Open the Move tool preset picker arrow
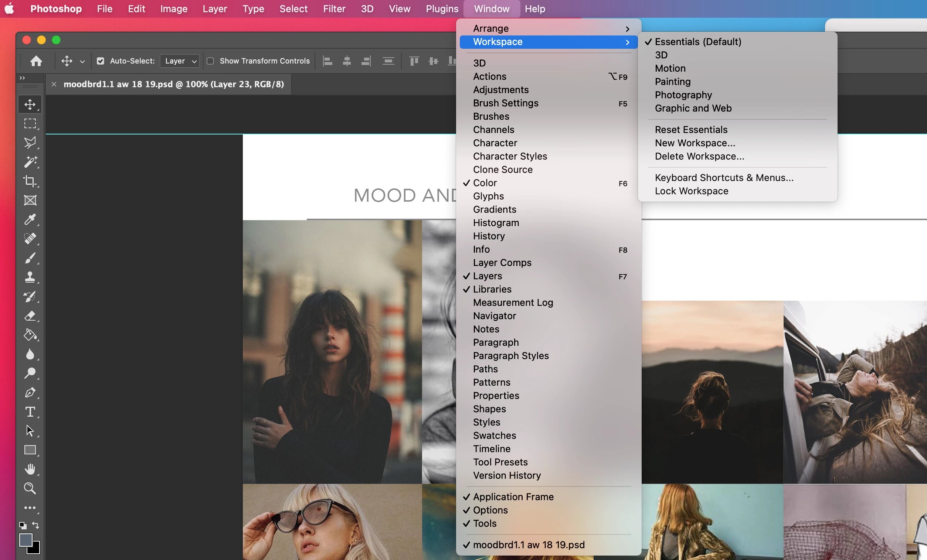Screen dimensions: 927x560 82,61
